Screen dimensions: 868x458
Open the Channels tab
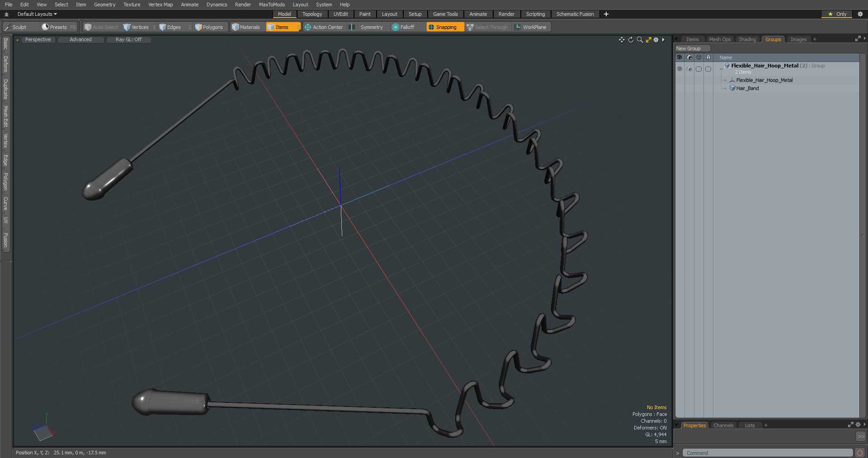click(723, 425)
